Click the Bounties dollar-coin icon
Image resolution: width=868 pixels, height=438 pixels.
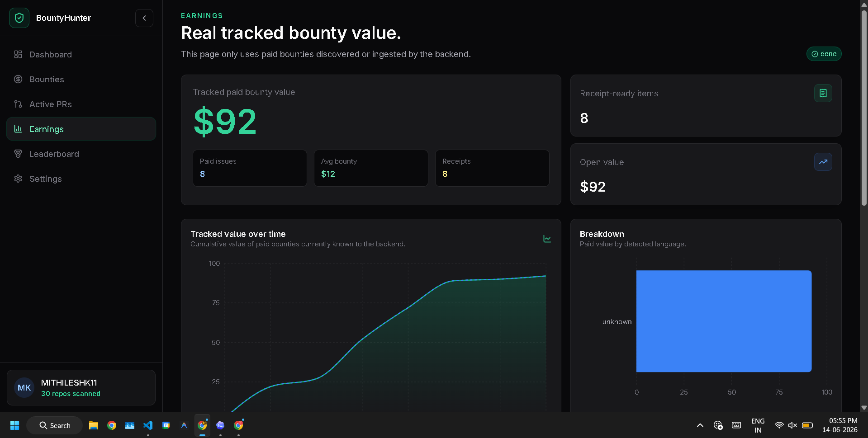[18, 79]
